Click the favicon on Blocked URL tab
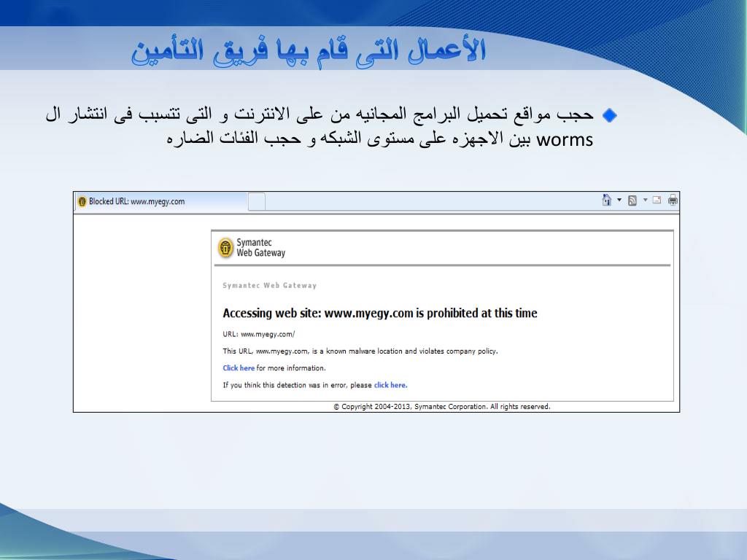This screenshot has height=560, width=747. pyautogui.click(x=82, y=201)
